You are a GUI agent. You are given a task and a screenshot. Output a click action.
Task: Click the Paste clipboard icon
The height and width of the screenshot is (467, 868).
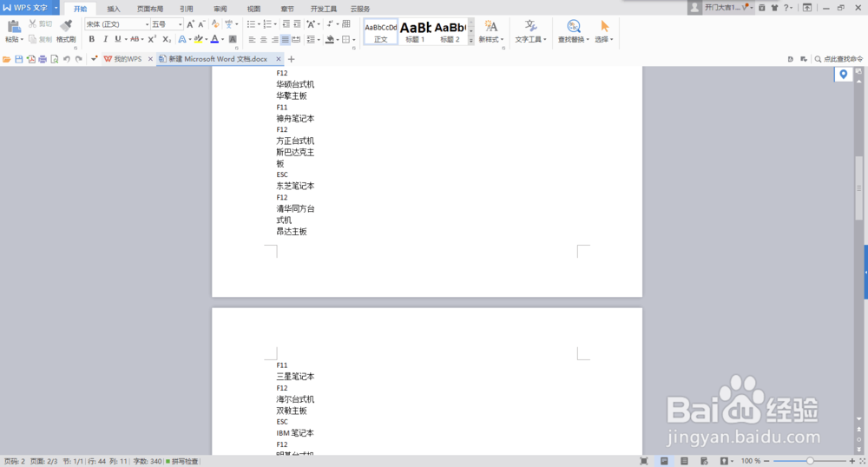click(13, 27)
